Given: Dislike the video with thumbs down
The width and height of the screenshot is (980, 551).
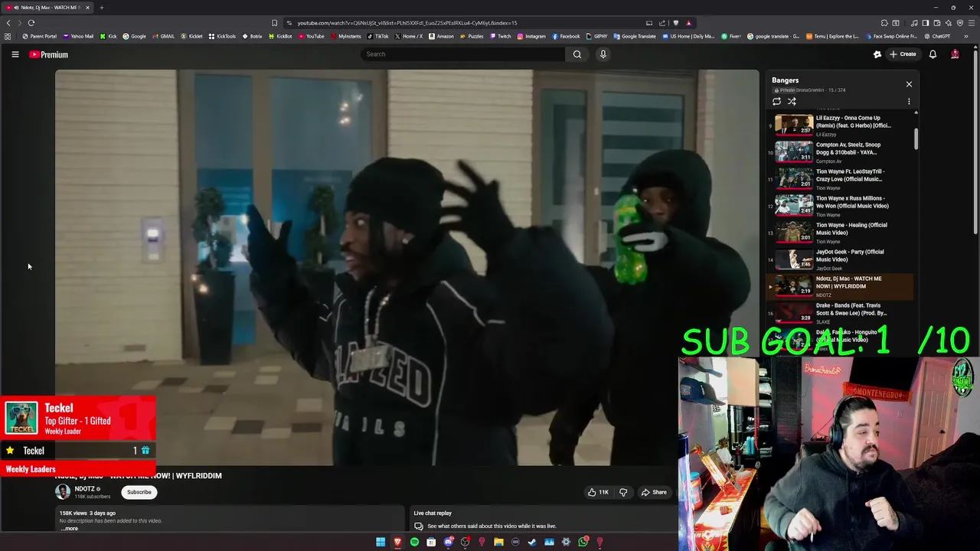Looking at the screenshot, I should (x=623, y=492).
